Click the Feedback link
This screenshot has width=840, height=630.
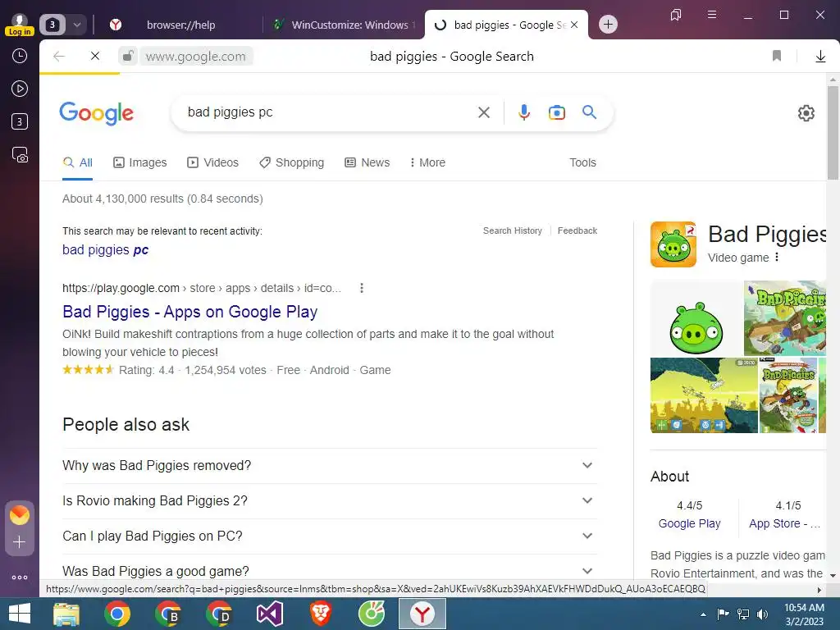[x=577, y=231]
